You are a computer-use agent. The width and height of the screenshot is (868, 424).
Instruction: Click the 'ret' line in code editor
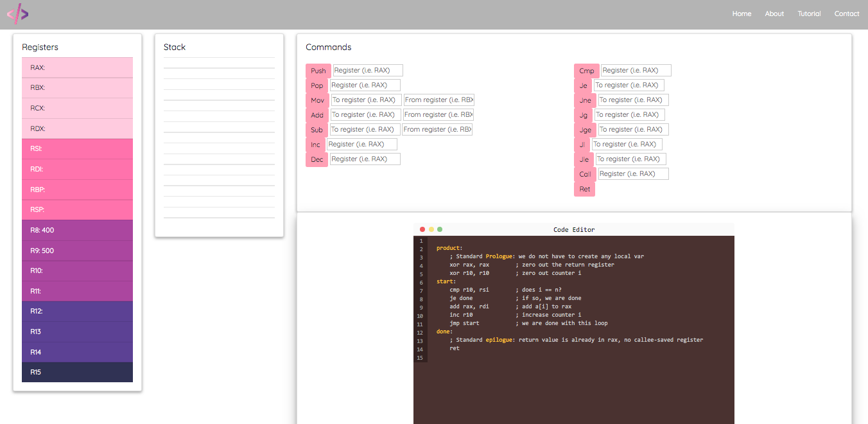click(455, 348)
